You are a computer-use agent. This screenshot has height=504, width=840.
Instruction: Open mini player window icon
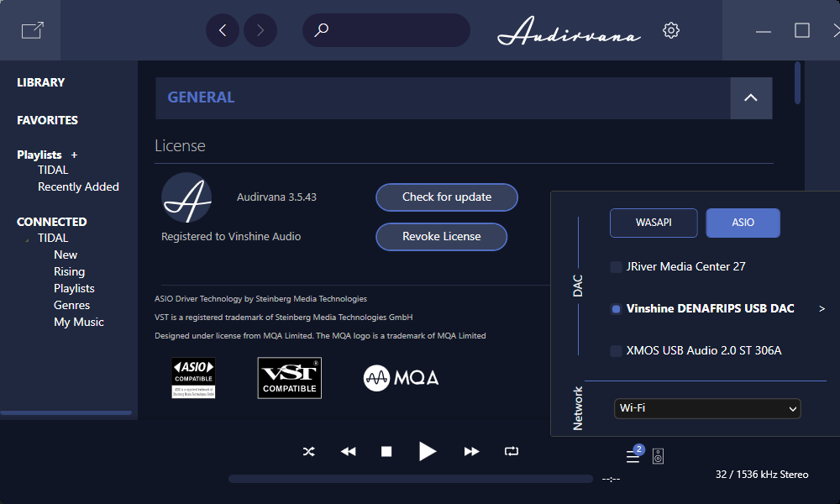pos(32,30)
